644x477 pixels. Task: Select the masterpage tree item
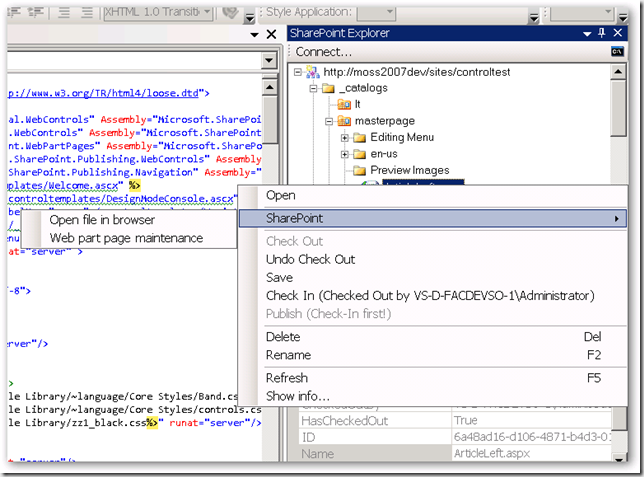tap(384, 121)
